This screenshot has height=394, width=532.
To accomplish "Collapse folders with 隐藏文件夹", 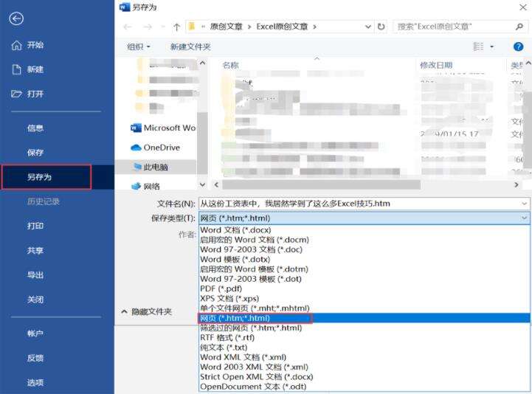I will (147, 311).
